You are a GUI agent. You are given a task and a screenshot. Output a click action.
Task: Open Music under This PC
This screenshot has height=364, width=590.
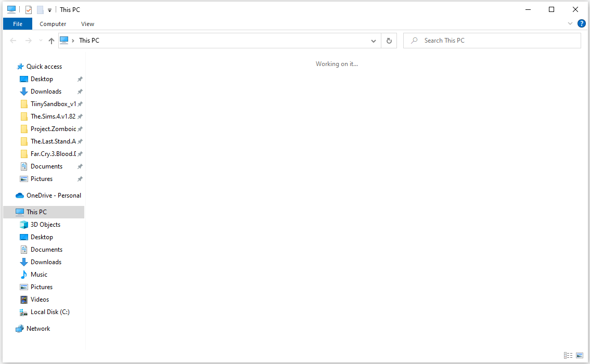click(x=39, y=275)
